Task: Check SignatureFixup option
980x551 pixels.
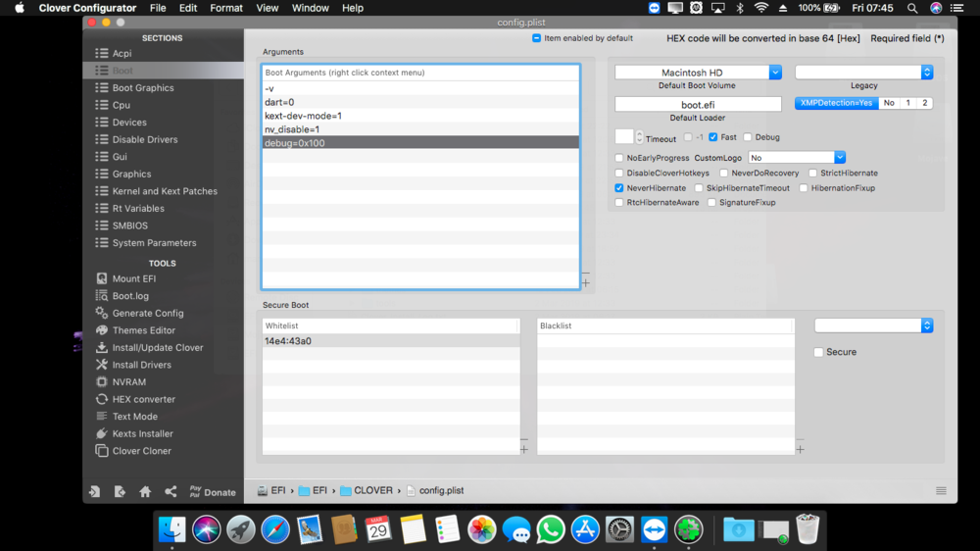Action: pos(711,203)
